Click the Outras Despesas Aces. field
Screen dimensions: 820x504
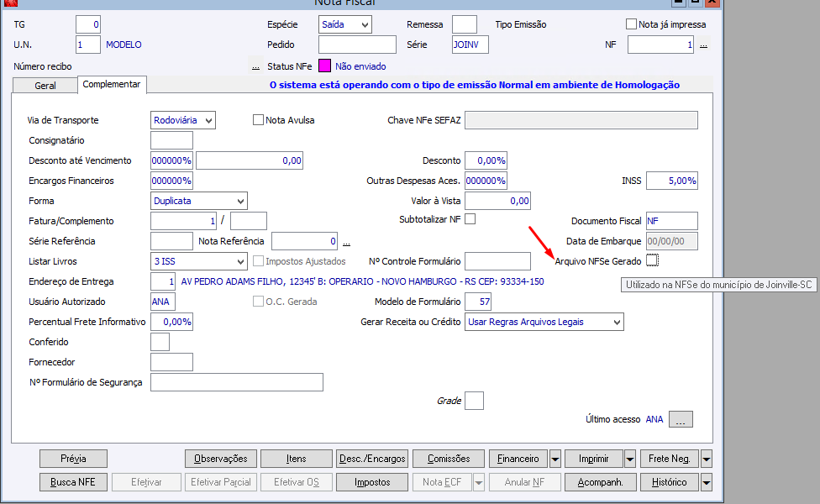[x=486, y=181]
